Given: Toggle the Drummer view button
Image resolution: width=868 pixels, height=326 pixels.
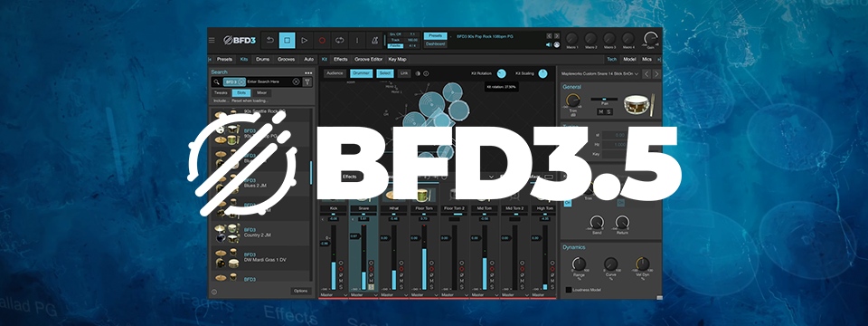Looking at the screenshot, I should 363,73.
